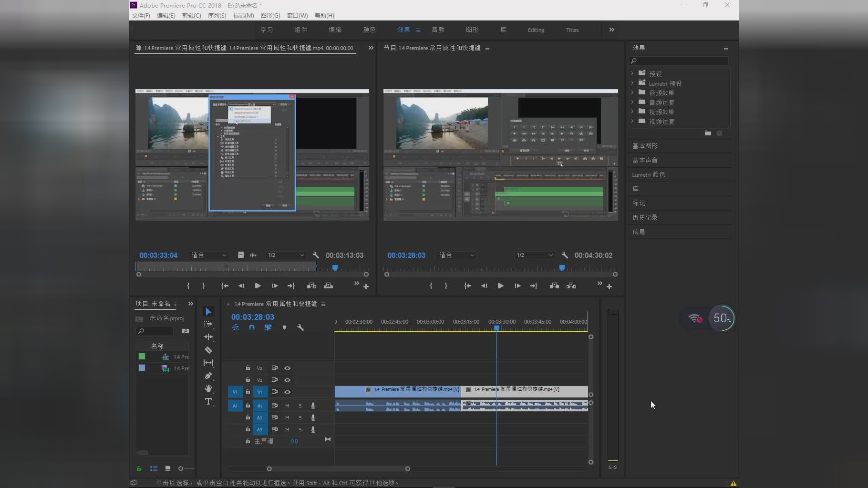This screenshot has width=868, height=488.
Task: Expand the 视频过渡 folder
Action: (x=632, y=121)
